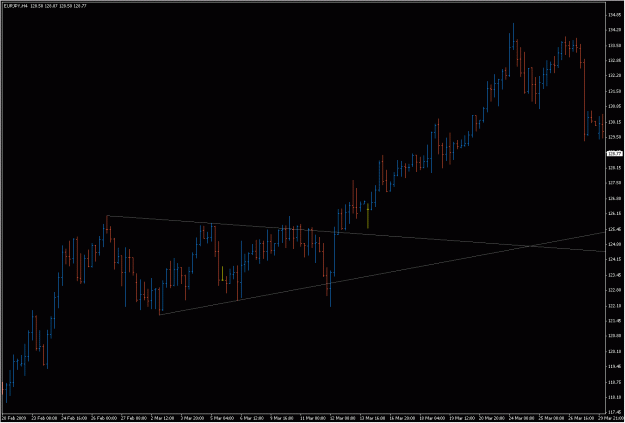This screenshot has height=423, width=625.
Task: Click the 117.45 price scale label
Action: tap(614, 413)
